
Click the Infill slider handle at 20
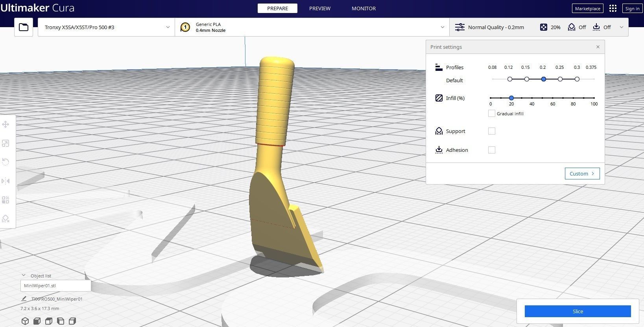click(511, 98)
